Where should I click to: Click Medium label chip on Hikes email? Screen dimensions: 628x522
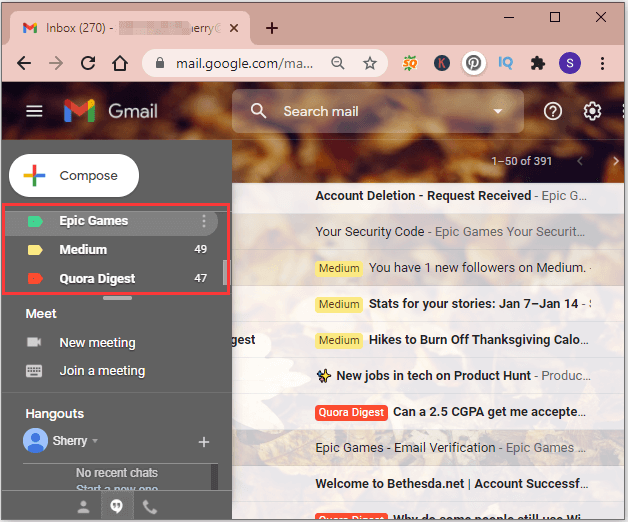(x=339, y=340)
